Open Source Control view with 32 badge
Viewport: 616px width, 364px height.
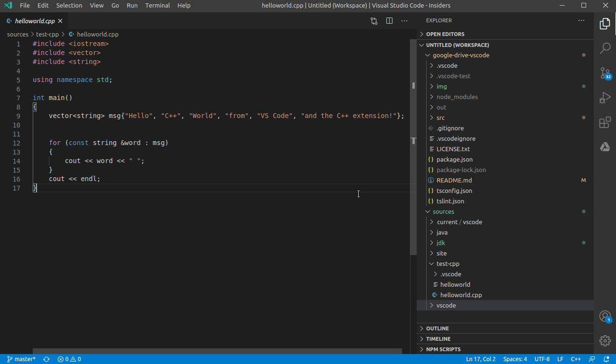point(605,73)
